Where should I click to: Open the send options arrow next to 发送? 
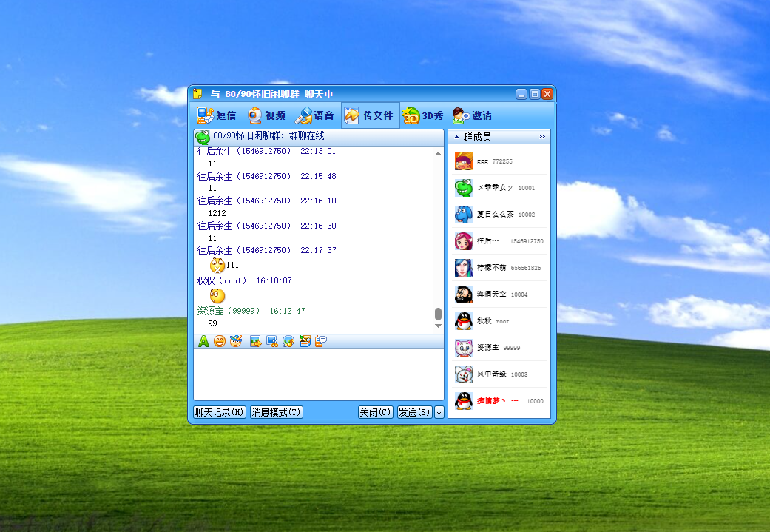coord(438,412)
